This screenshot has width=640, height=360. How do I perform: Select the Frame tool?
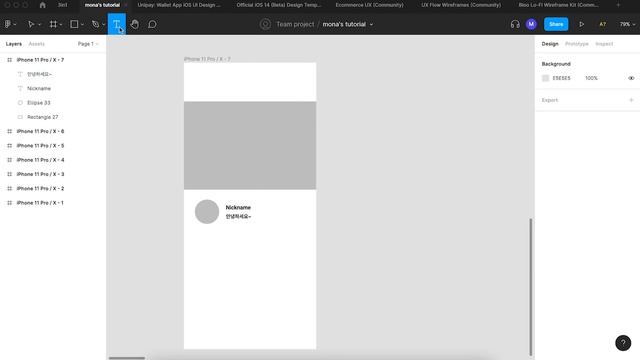[x=53, y=24]
